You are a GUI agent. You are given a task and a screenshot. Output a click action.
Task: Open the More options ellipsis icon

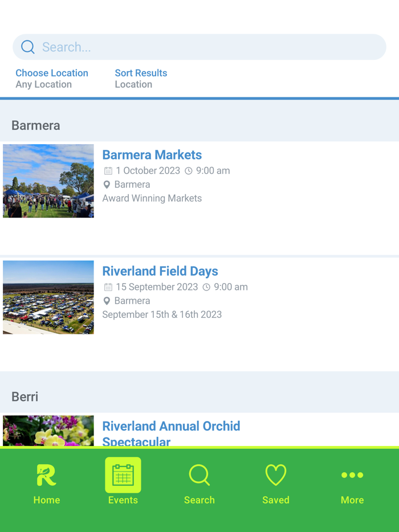tap(352, 474)
